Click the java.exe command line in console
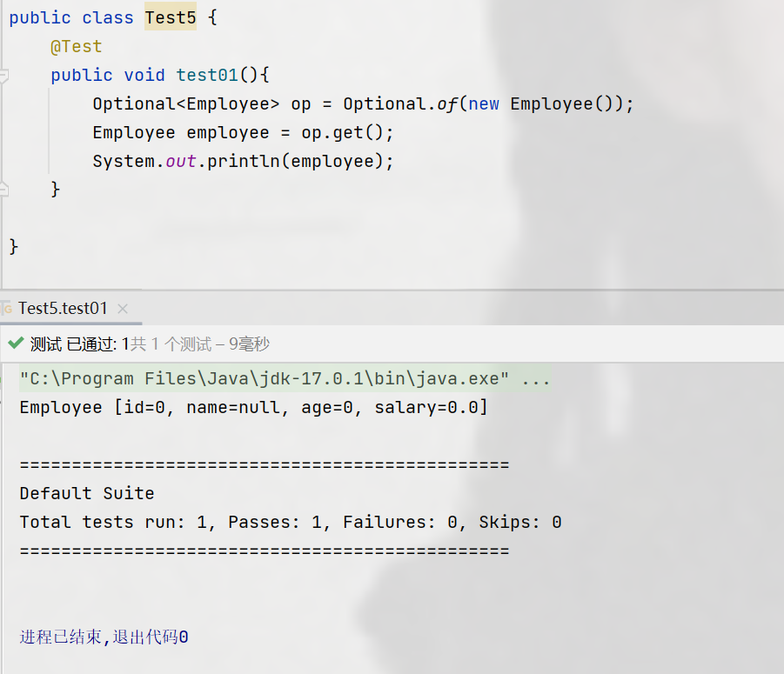784x674 pixels. point(285,378)
